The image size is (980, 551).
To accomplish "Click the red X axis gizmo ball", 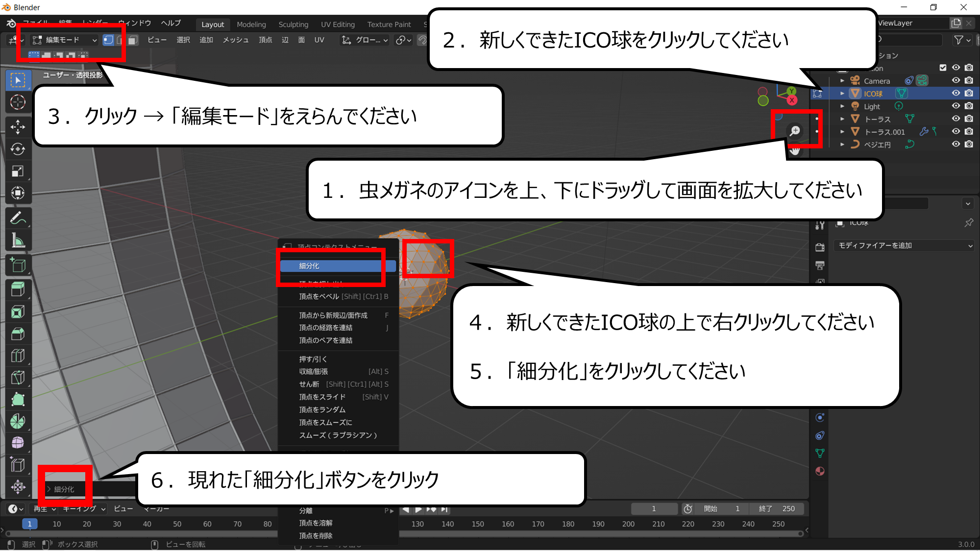I will (x=792, y=100).
